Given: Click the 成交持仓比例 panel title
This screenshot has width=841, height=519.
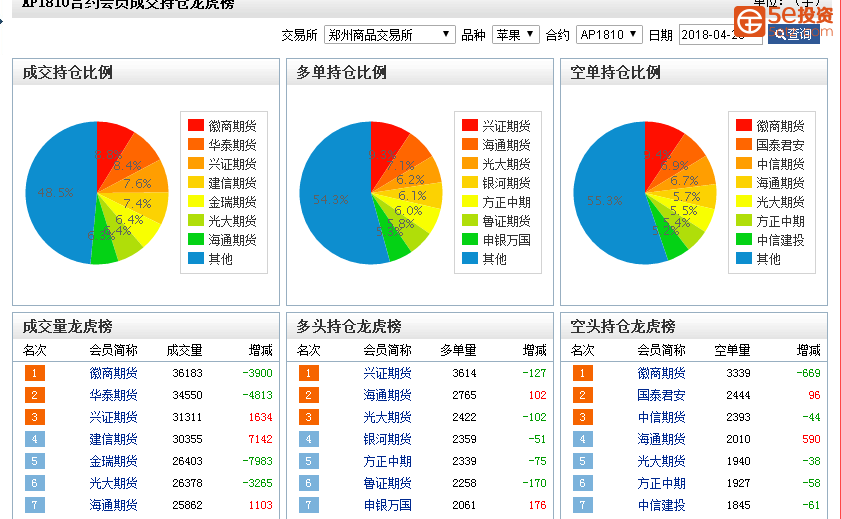Looking at the screenshot, I should [x=68, y=72].
